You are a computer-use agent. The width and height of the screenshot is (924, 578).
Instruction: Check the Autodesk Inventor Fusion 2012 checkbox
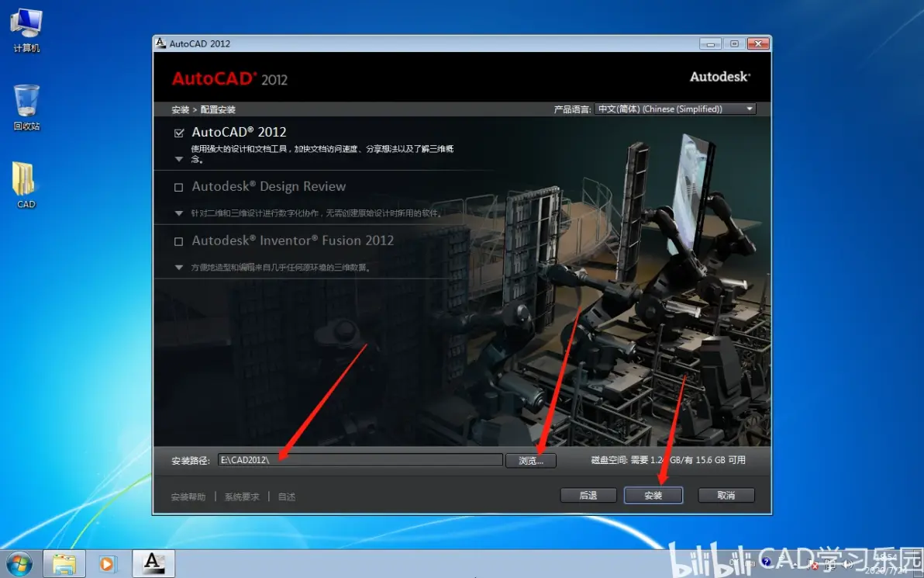(178, 241)
